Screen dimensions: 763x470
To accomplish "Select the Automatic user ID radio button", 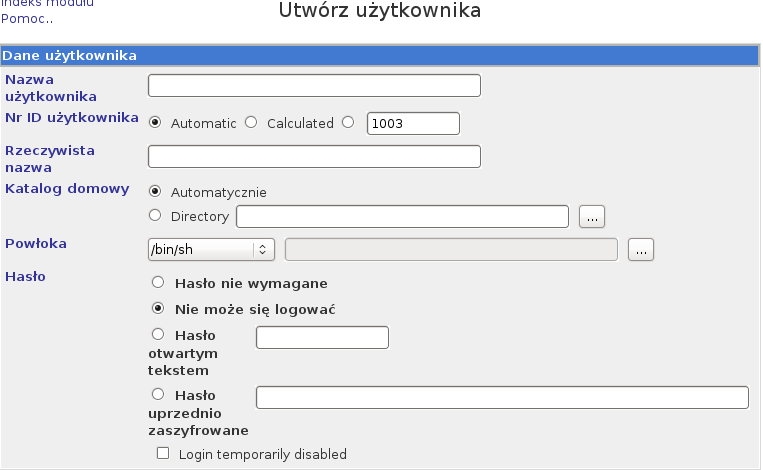I will tap(155, 123).
